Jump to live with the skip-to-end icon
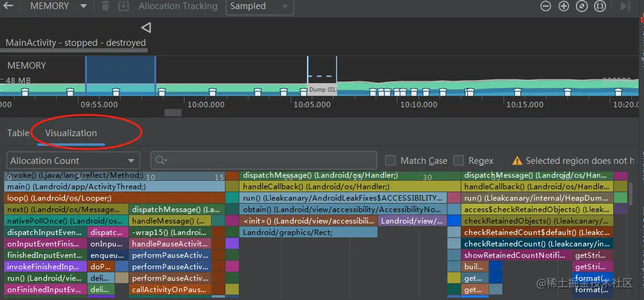Image resolution: width=644 pixels, height=300 pixels. pyautogui.click(x=625, y=6)
